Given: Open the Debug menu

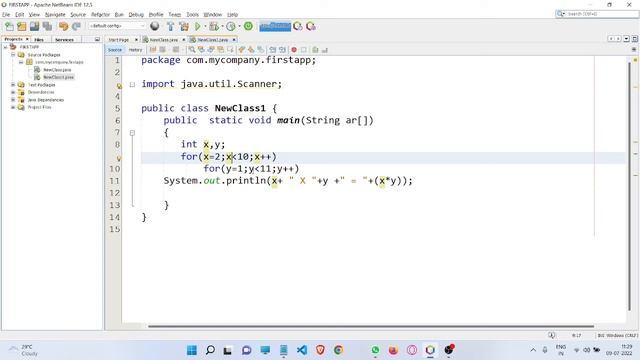Looking at the screenshot, I should 136,14.
